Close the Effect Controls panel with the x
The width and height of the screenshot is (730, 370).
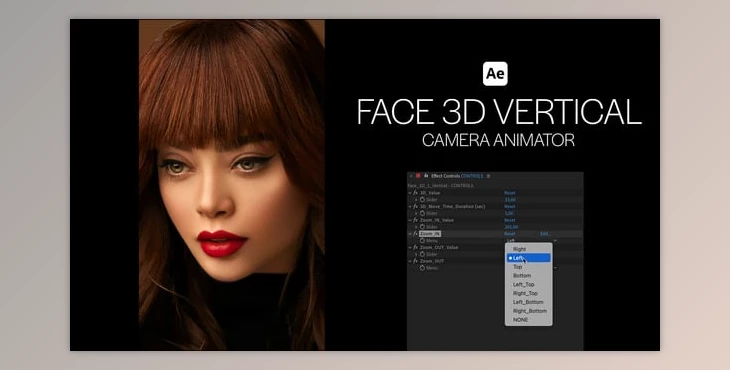point(411,176)
